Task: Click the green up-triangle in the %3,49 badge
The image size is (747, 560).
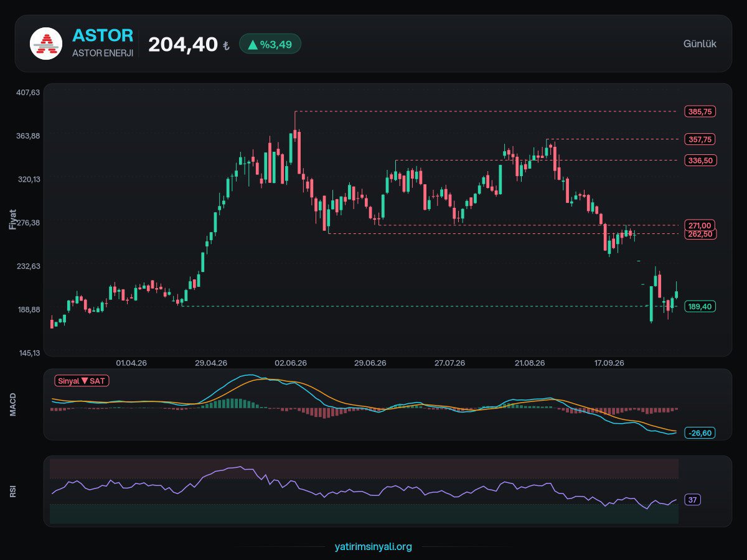Action: (x=252, y=44)
